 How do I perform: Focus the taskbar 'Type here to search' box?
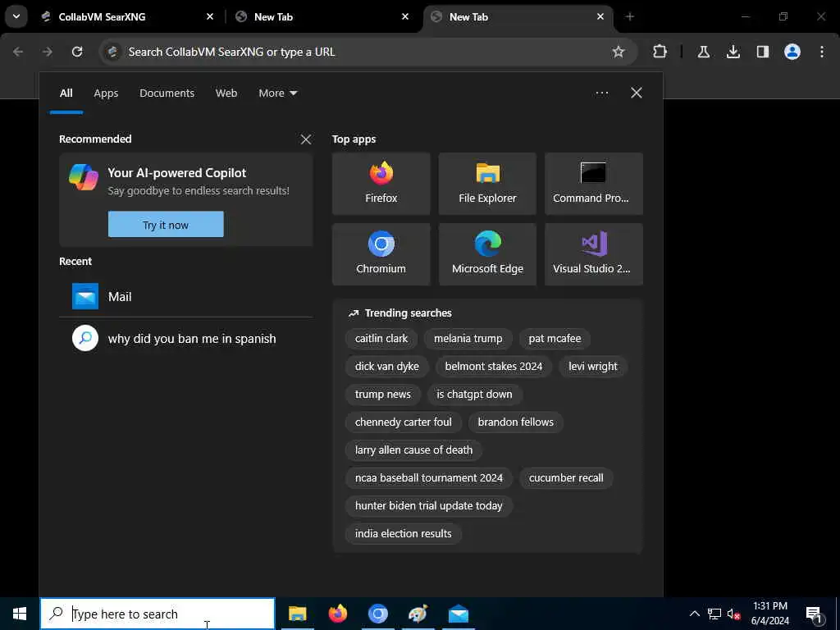(157, 614)
